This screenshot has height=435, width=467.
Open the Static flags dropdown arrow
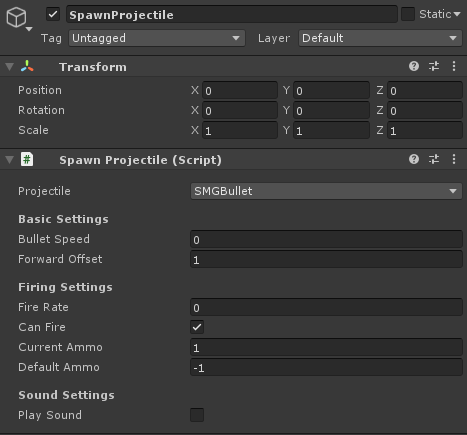pyautogui.click(x=457, y=14)
